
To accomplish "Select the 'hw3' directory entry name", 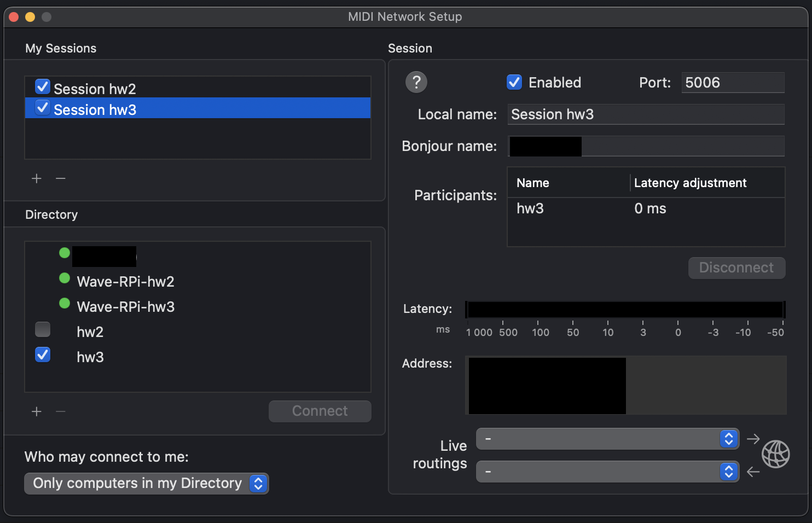I will [x=90, y=357].
